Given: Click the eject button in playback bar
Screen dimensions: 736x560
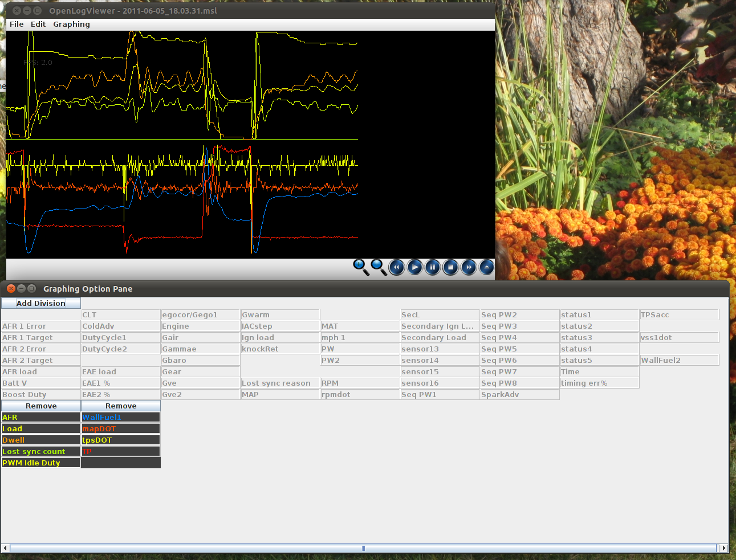Looking at the screenshot, I should coord(486,267).
